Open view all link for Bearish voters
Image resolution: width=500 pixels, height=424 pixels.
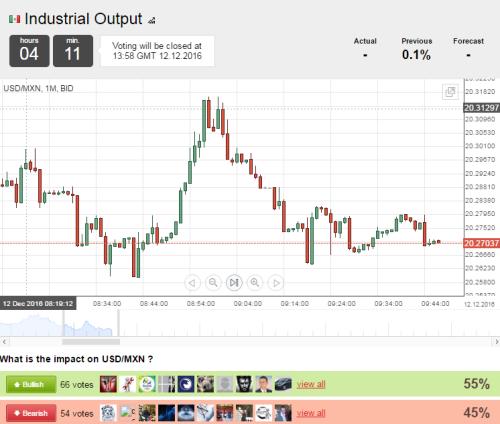point(311,413)
